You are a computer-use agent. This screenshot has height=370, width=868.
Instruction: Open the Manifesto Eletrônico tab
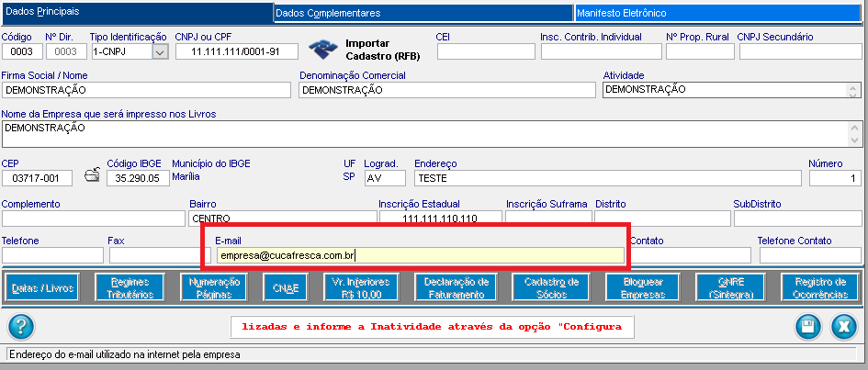tap(718, 13)
